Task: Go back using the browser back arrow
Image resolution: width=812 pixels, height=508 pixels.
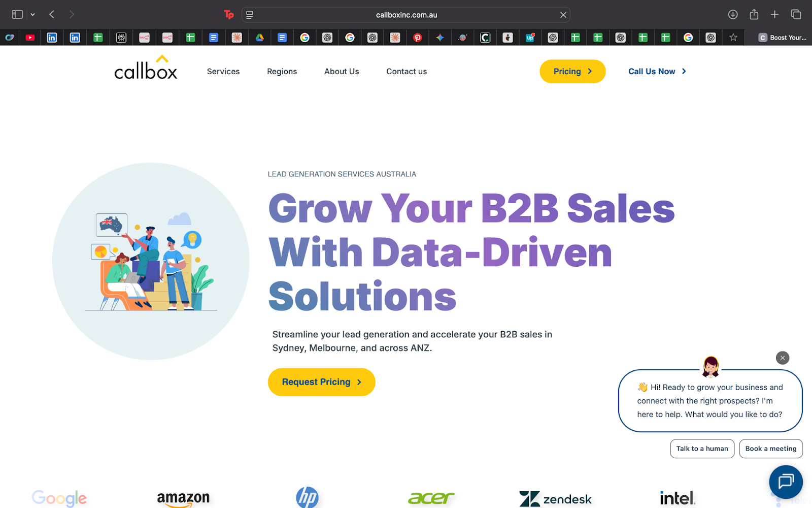Action: (x=52, y=15)
